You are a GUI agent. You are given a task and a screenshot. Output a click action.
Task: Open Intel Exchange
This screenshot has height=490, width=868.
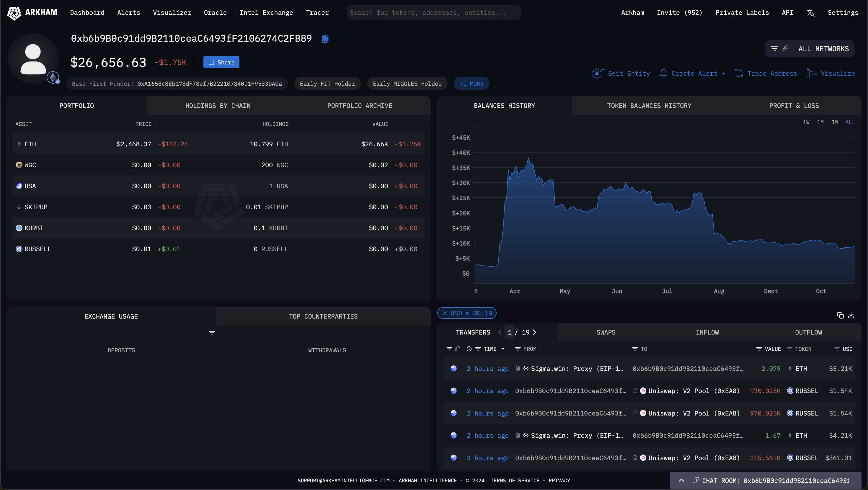[x=267, y=12]
